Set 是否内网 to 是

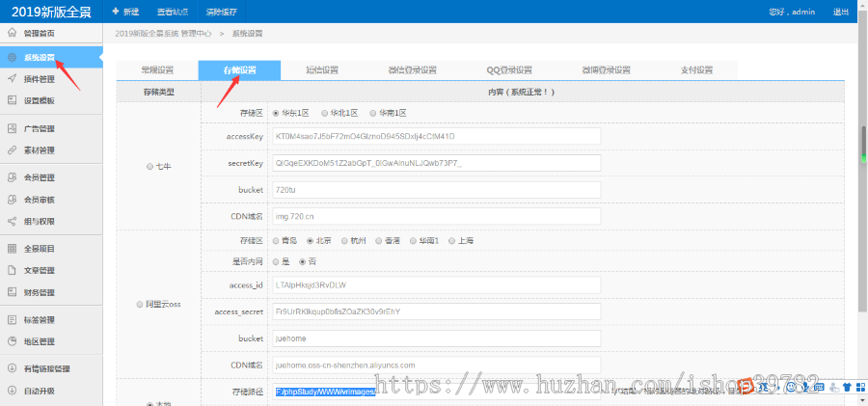tap(277, 261)
